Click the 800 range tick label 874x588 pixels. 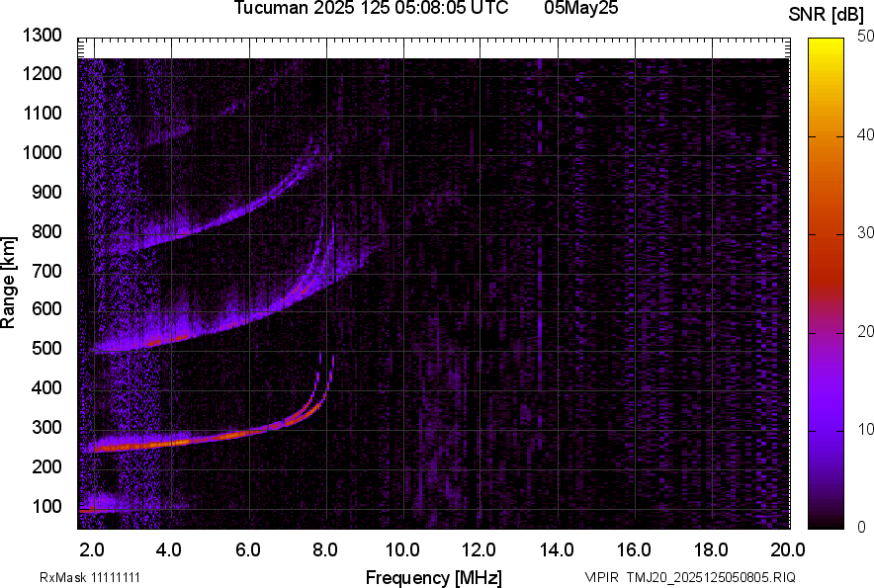[x=46, y=230]
